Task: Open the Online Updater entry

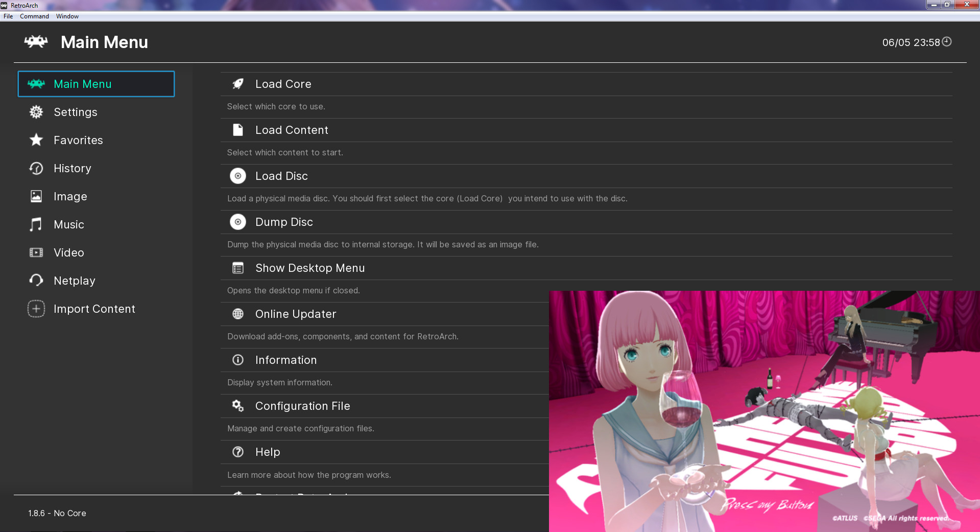Action: [x=385, y=314]
